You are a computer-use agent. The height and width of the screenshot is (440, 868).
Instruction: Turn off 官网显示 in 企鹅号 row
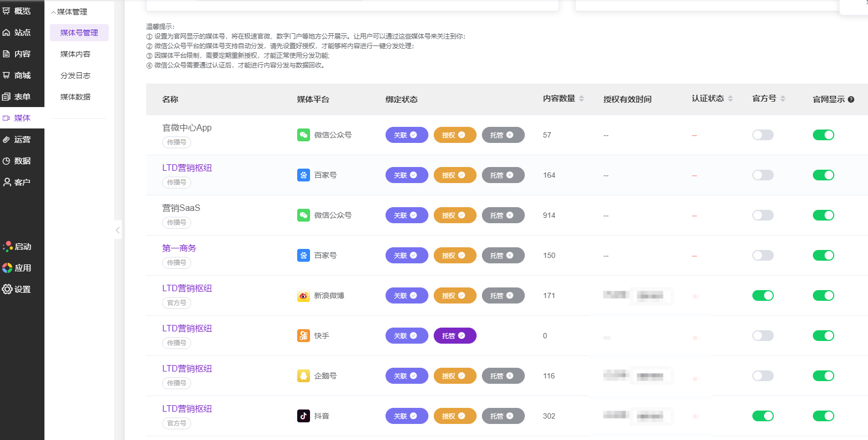pyautogui.click(x=824, y=376)
